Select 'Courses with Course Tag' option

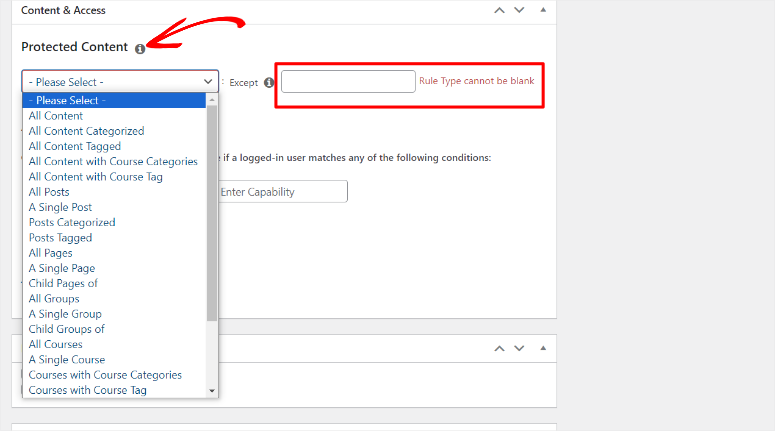click(x=88, y=390)
